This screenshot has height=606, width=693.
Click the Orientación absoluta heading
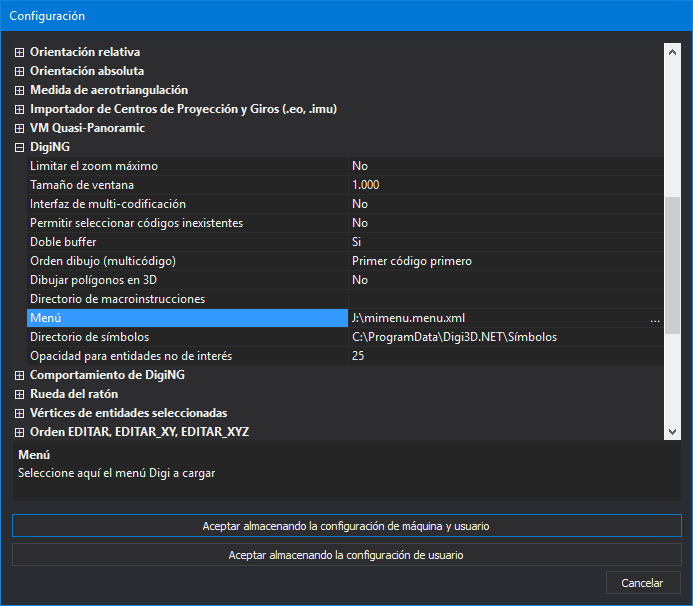click(x=87, y=71)
